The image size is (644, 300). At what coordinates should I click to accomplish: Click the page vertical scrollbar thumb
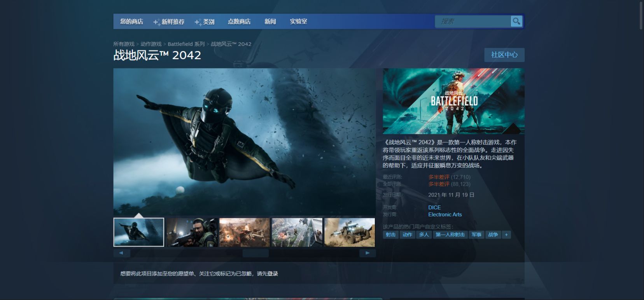coord(641,16)
